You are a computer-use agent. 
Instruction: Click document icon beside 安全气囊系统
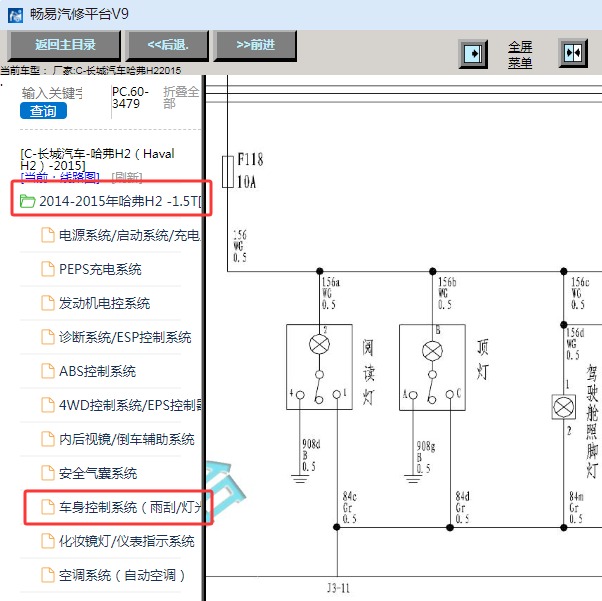coord(48,473)
